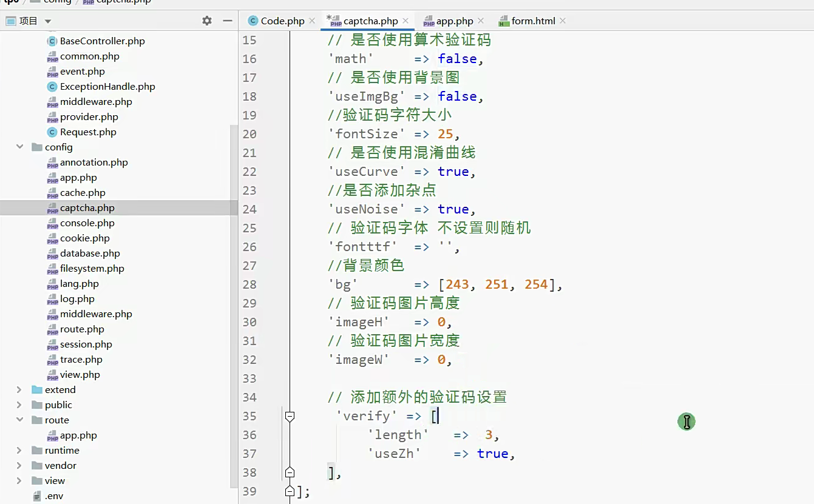Viewport: 814px width, 504px height.
Task: Click the PHP icon on the app.php tab
Action: tap(429, 20)
